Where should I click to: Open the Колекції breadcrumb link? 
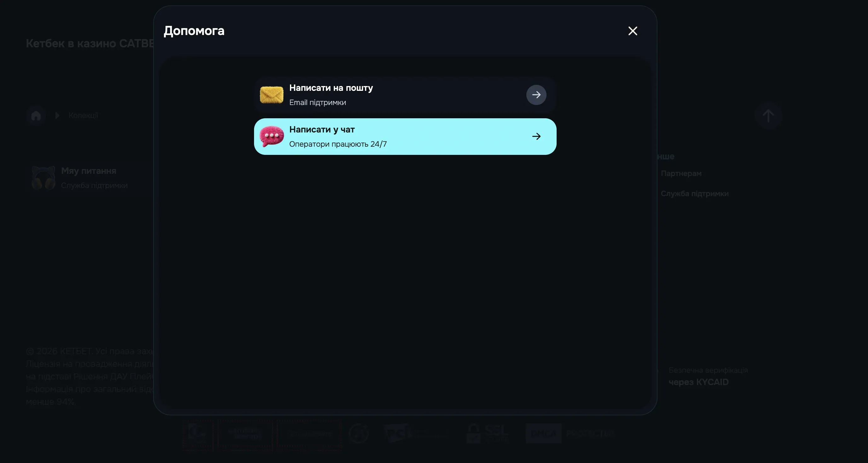[x=83, y=115]
